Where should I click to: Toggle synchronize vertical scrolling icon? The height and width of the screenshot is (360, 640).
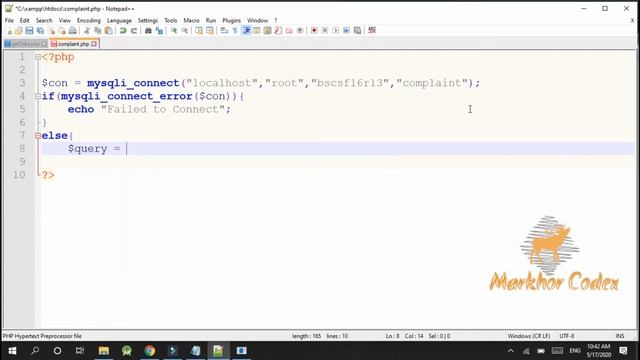(x=199, y=31)
